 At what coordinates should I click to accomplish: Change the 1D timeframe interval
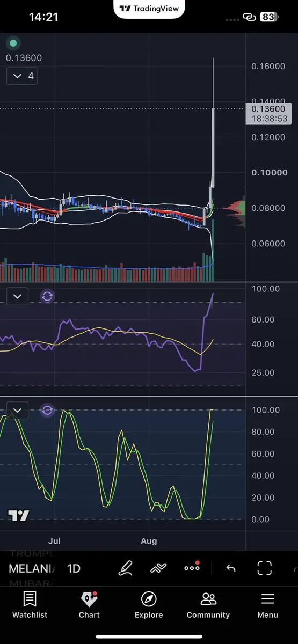tap(74, 569)
